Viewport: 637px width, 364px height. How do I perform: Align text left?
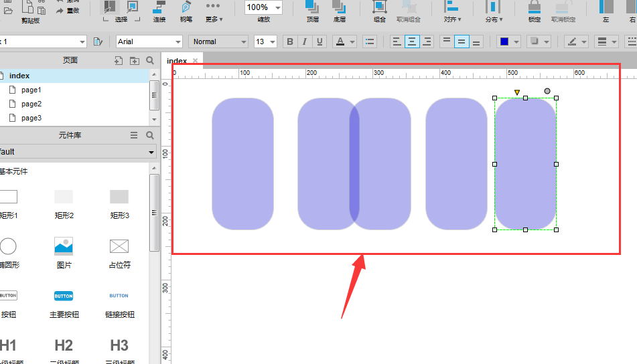[x=397, y=41]
